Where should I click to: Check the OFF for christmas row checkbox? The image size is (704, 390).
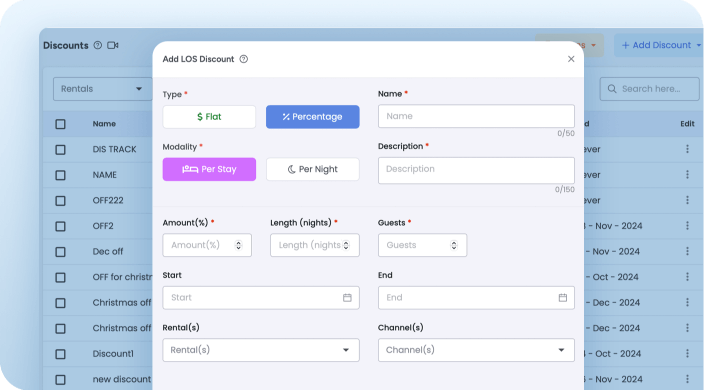(x=60, y=277)
